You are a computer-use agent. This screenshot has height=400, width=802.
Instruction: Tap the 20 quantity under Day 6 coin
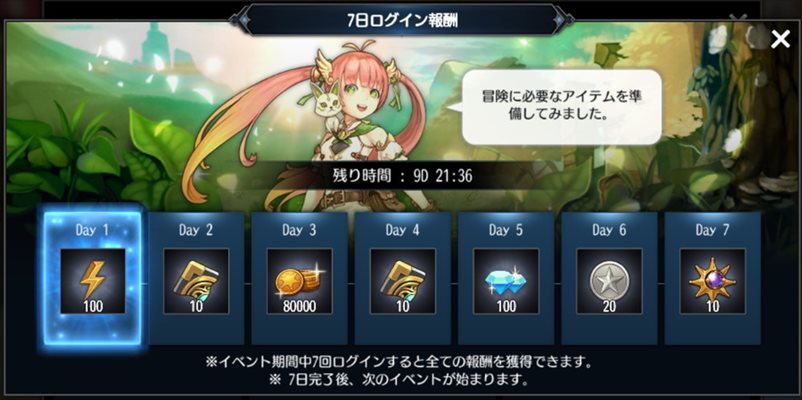[609, 306]
